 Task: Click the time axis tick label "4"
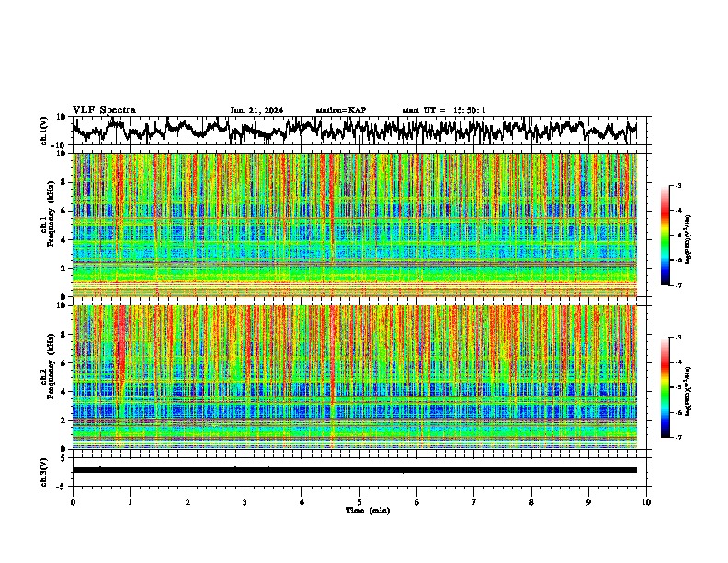click(x=302, y=502)
